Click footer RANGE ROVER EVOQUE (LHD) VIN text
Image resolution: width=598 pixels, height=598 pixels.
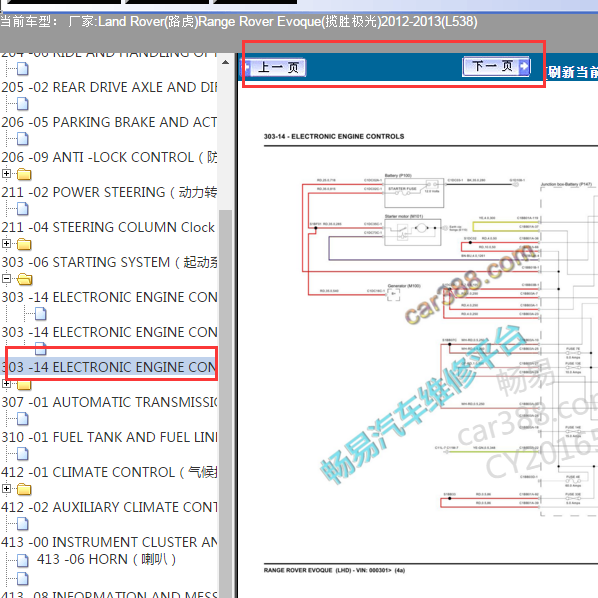pos(334,571)
